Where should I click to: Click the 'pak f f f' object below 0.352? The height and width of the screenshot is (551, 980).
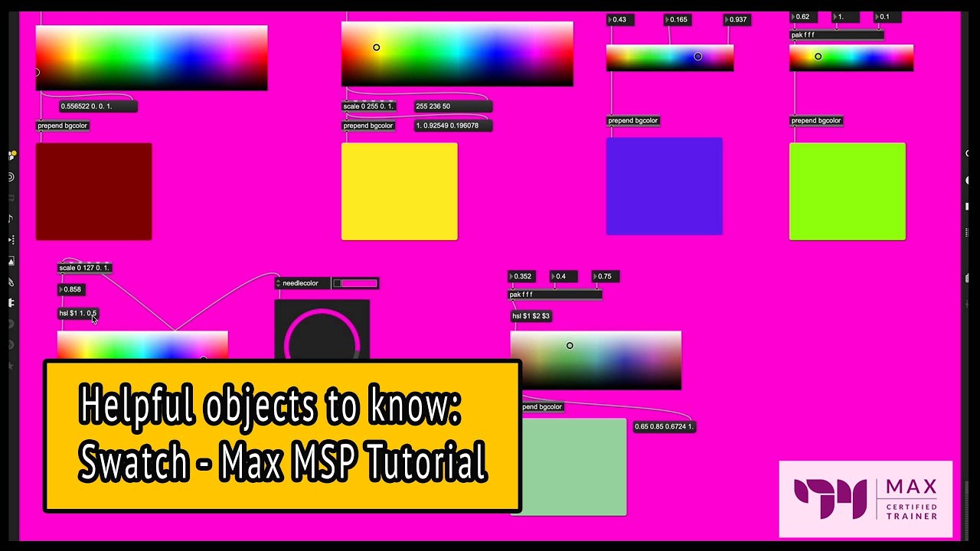[556, 295]
